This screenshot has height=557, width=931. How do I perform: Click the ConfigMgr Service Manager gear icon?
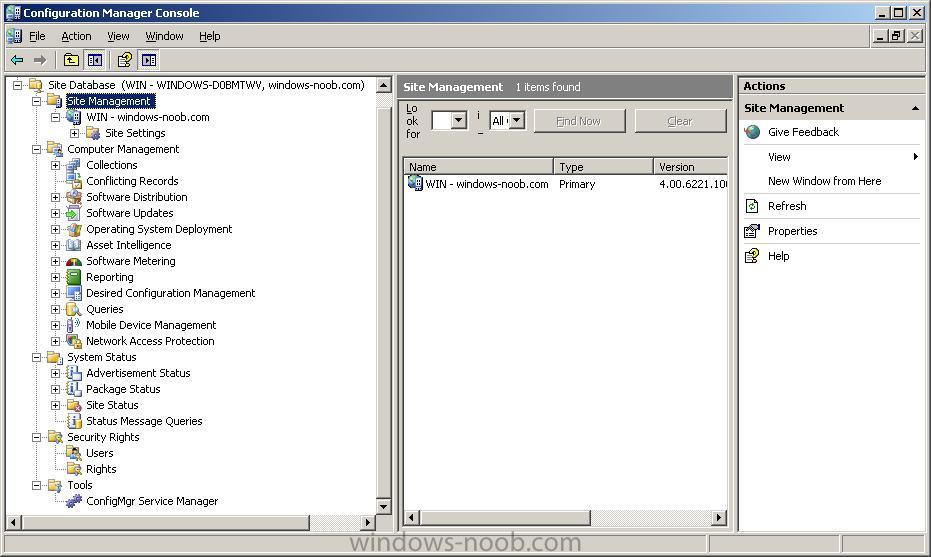pyautogui.click(x=74, y=502)
